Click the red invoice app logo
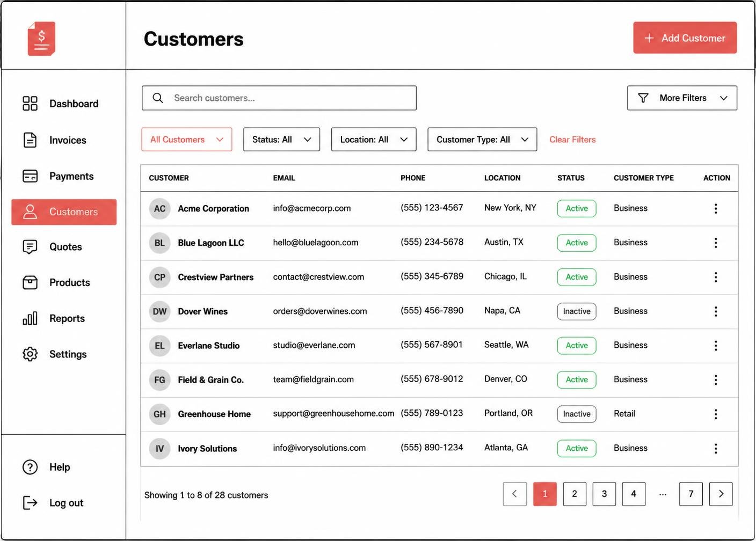 pos(41,39)
